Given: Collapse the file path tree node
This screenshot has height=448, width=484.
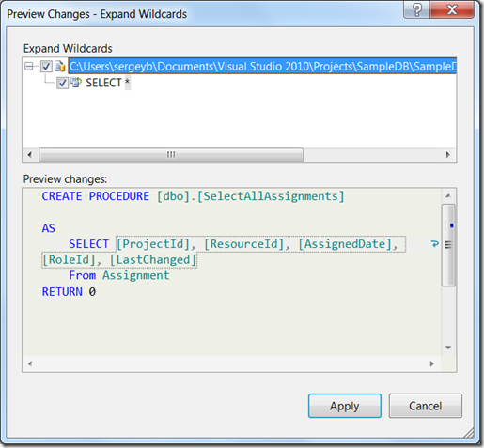Looking at the screenshot, I should pos(29,67).
